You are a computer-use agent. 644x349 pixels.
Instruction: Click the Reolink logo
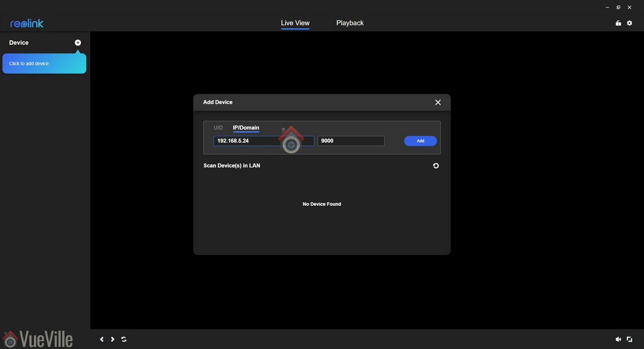click(x=27, y=23)
